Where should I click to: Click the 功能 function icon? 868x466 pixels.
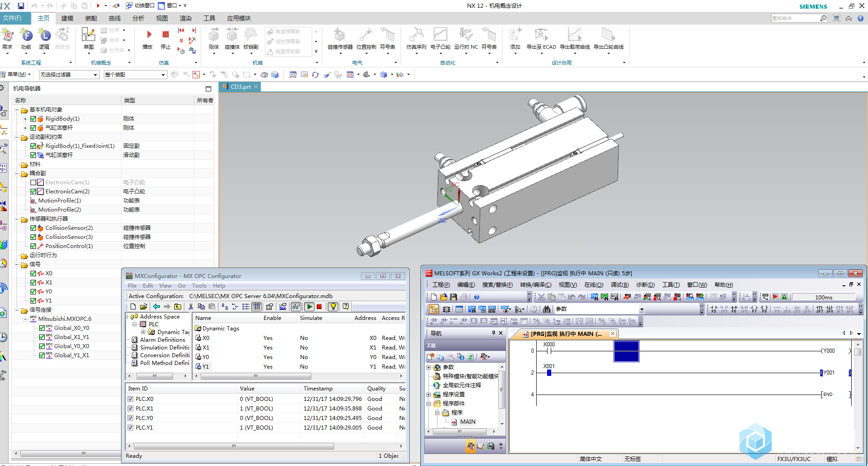[26, 35]
